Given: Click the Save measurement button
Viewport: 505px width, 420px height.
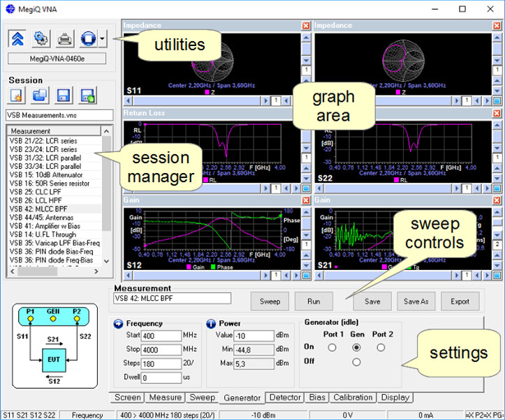Looking at the screenshot, I should [372, 301].
